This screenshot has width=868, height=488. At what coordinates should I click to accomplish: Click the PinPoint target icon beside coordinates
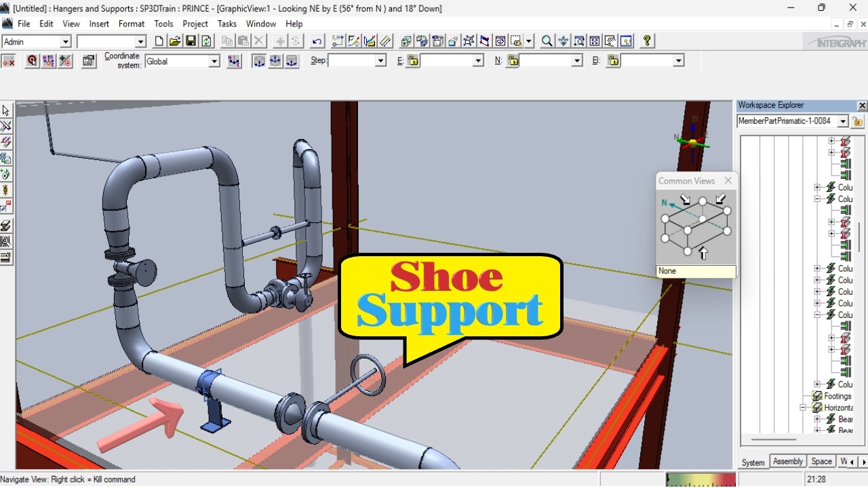click(x=32, y=61)
